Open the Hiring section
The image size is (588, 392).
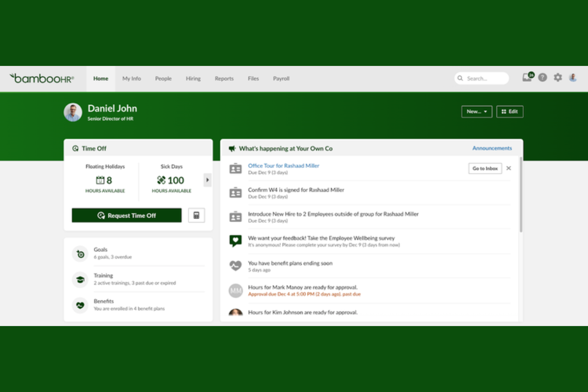[193, 78]
